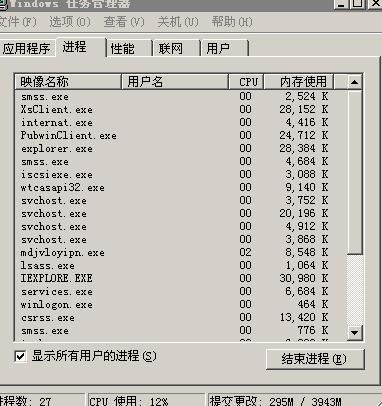
Task: Select services.exe process row
Action: (180, 292)
